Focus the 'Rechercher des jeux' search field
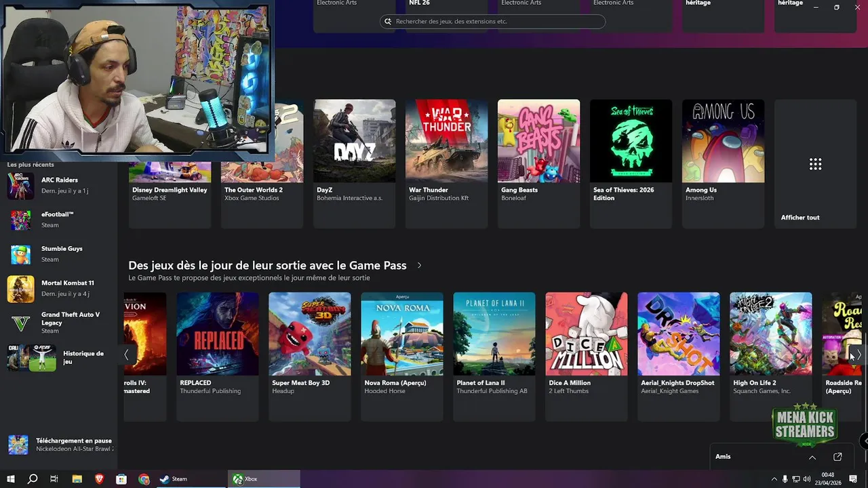Screen dimensions: 868x488 coord(492,22)
